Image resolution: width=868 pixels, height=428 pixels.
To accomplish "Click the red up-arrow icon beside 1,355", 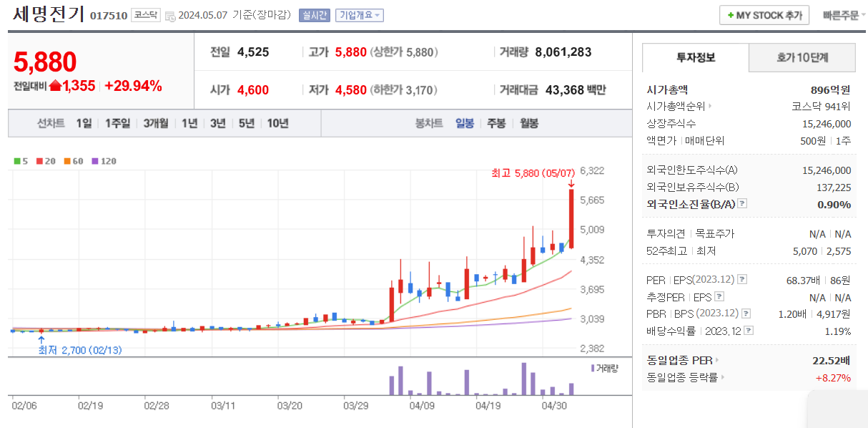I will tap(55, 87).
